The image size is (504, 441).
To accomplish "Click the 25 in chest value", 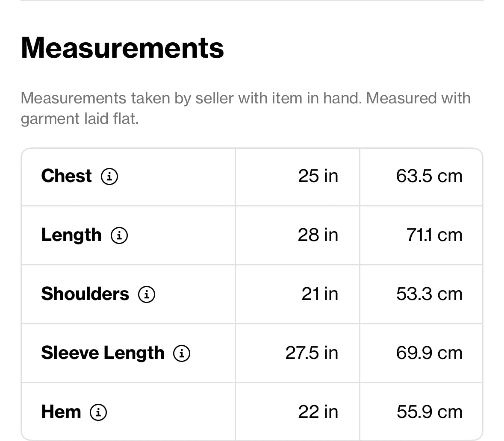I will 318,176.
